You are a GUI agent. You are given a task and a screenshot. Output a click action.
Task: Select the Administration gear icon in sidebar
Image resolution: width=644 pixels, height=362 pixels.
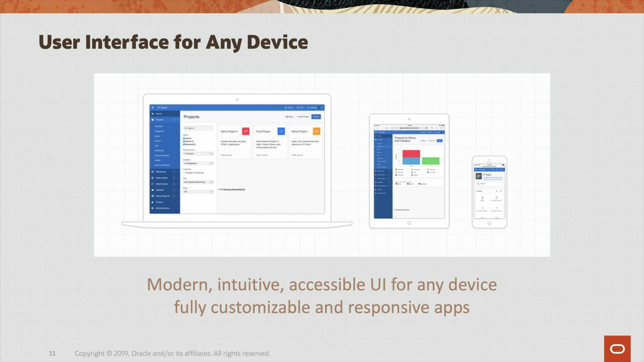(153, 208)
